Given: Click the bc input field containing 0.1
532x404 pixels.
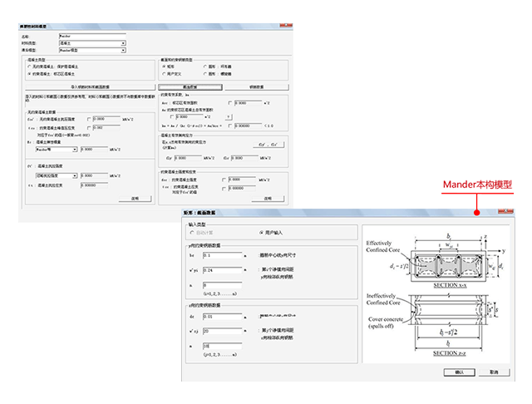Looking at the screenshot, I should 222,255.
